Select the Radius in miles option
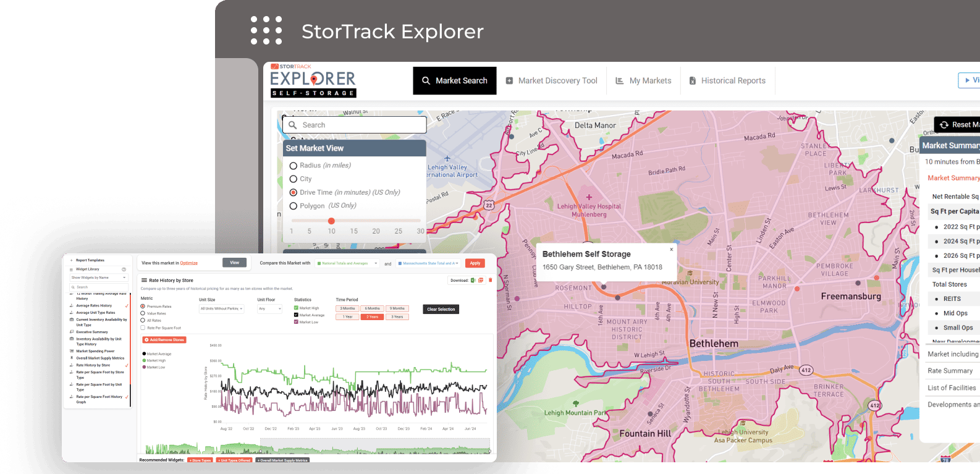Screen dimensions: 980x474 coord(294,166)
